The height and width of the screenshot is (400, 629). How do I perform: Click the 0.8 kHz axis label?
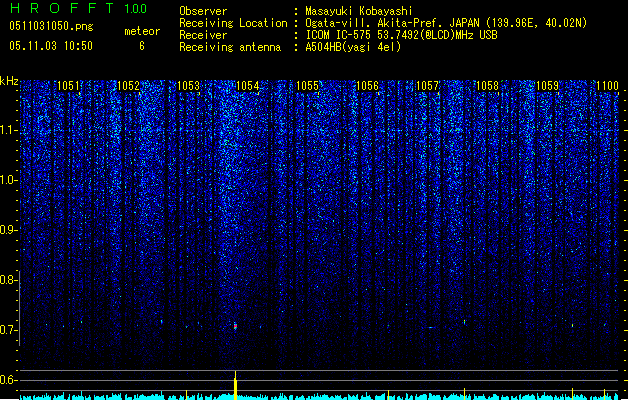pos(9,280)
